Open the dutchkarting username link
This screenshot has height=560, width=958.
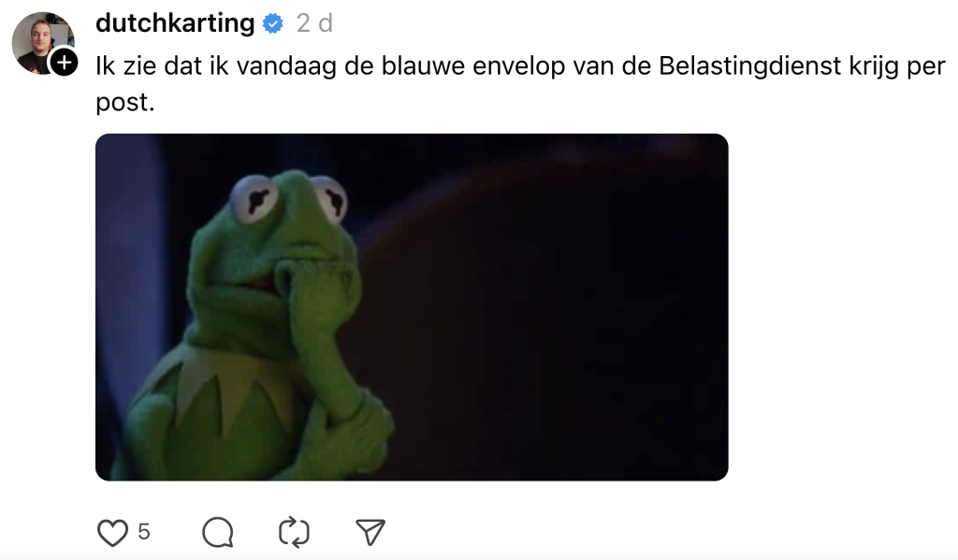pyautogui.click(x=175, y=23)
